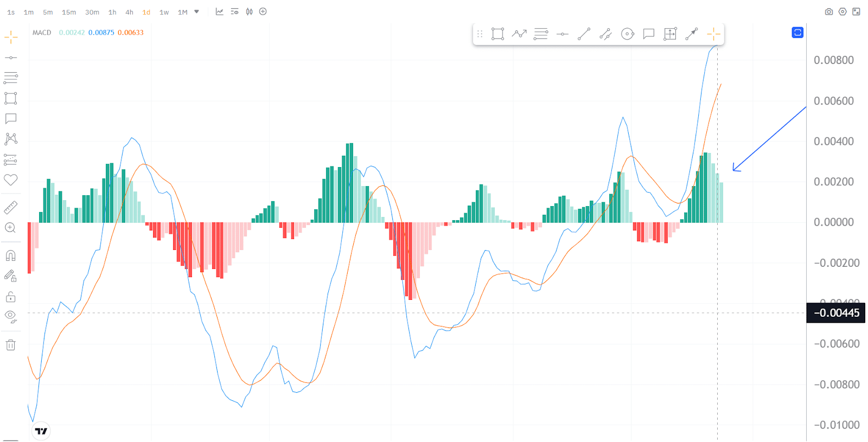
Task: Click MACD histogram value 0.00242
Action: pyautogui.click(x=72, y=33)
